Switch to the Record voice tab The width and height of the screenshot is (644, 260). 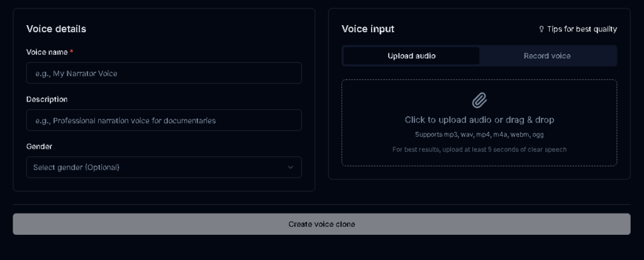coord(547,56)
